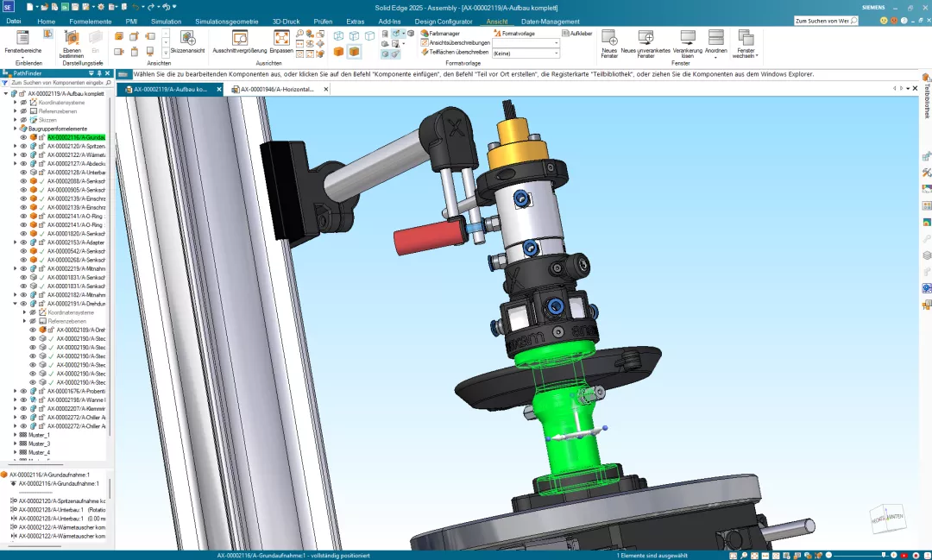Select shaded with visible edges display style

355,52
